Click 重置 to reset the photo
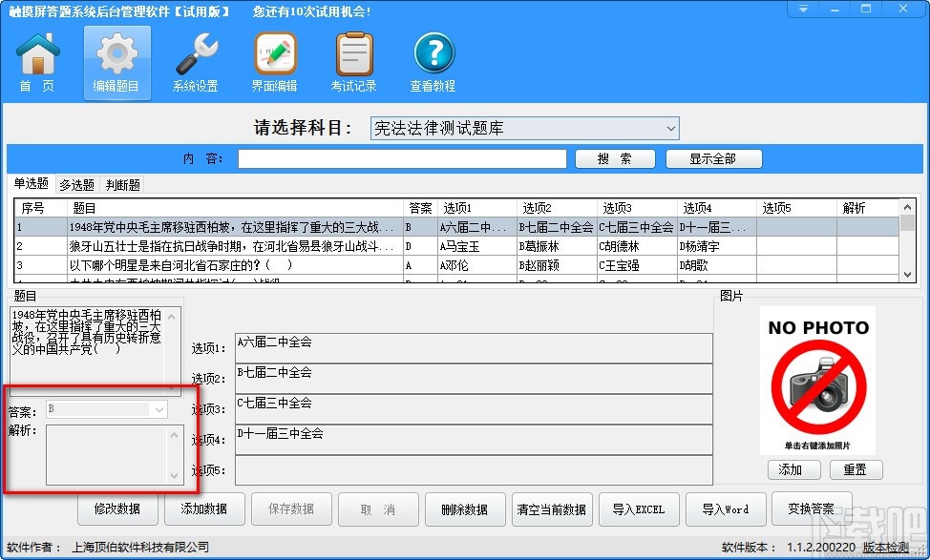 click(856, 469)
